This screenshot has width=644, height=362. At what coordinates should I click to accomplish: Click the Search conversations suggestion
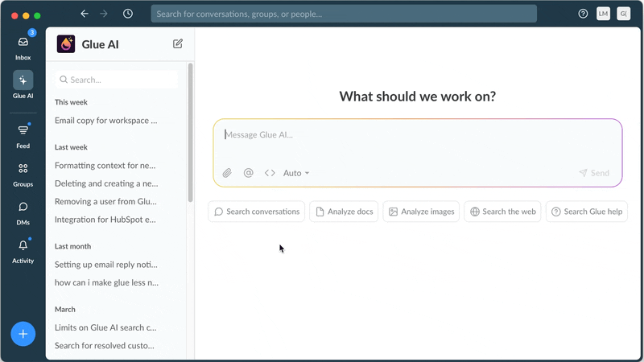click(256, 212)
